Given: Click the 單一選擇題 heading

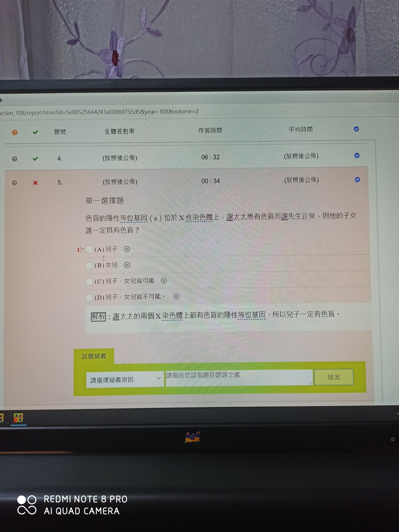Looking at the screenshot, I should [x=105, y=201].
